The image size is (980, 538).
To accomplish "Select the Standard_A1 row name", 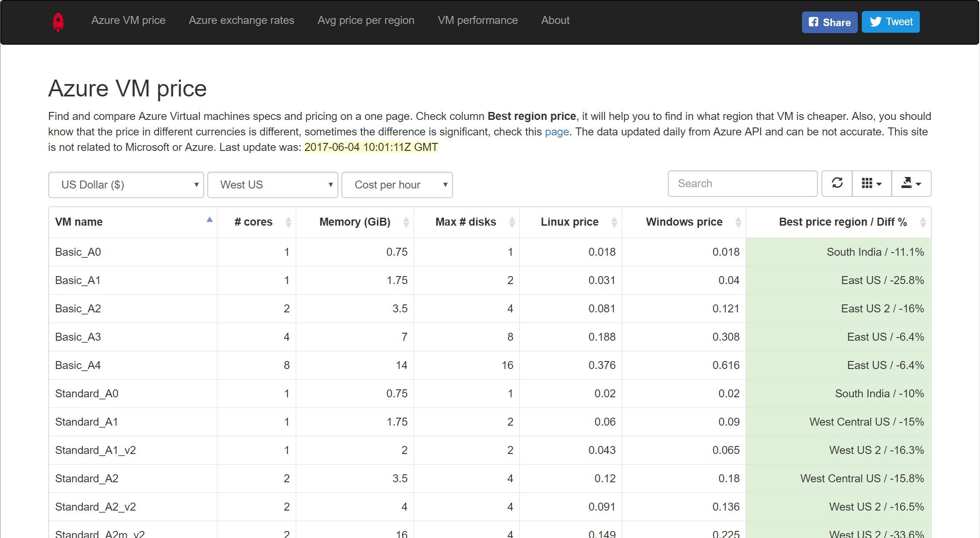I will tap(87, 422).
